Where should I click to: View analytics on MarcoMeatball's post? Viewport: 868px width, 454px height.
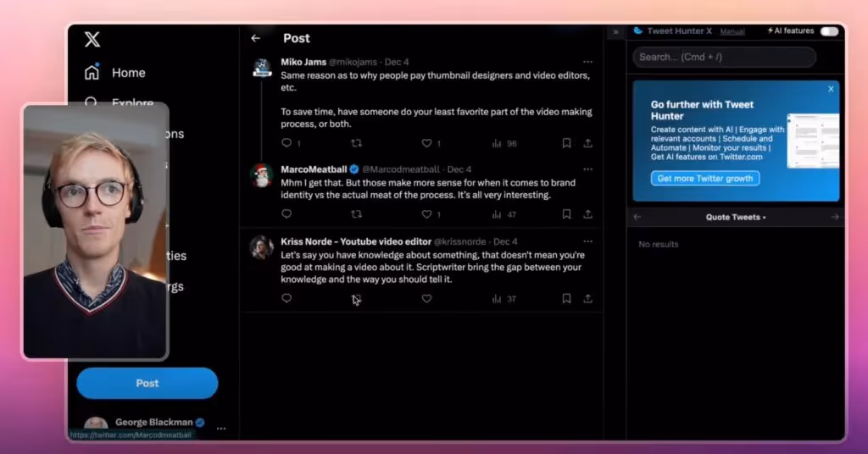point(497,214)
